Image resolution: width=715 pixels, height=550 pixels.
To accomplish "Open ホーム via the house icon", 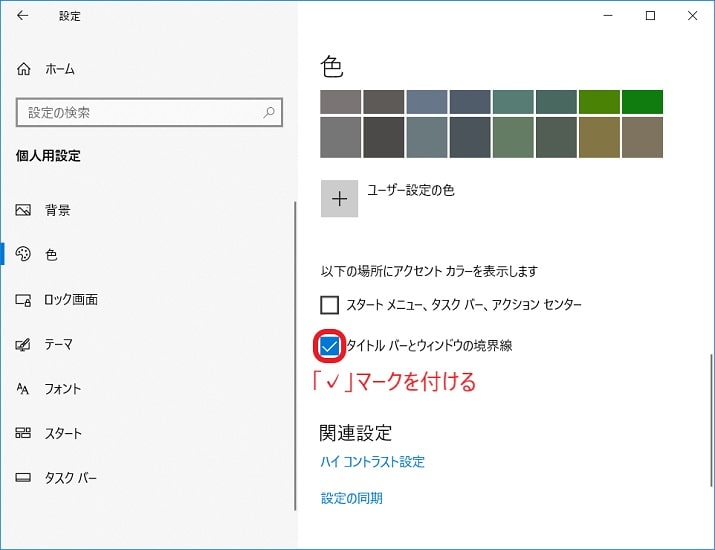I will click(24, 69).
